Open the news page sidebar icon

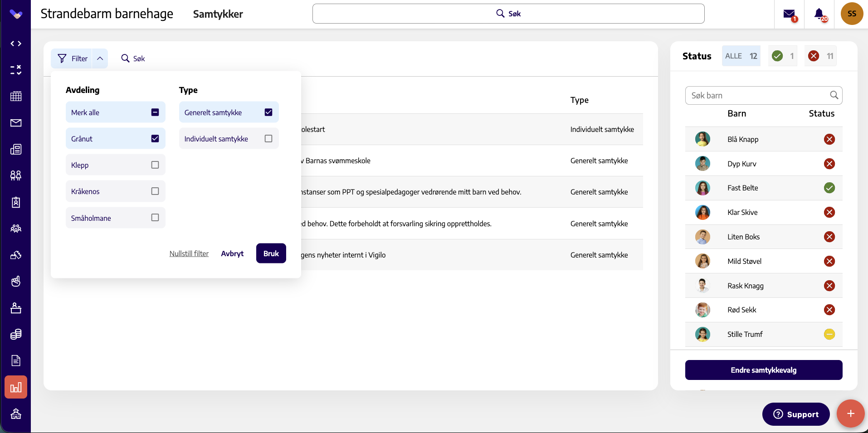(16, 149)
